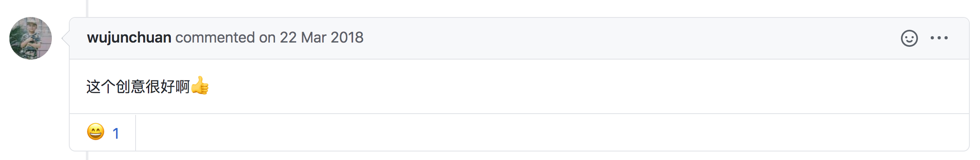Screen dimensions: 980x160
Task: Click the empty reactions bar beside laugh emoji
Action: pos(552,132)
